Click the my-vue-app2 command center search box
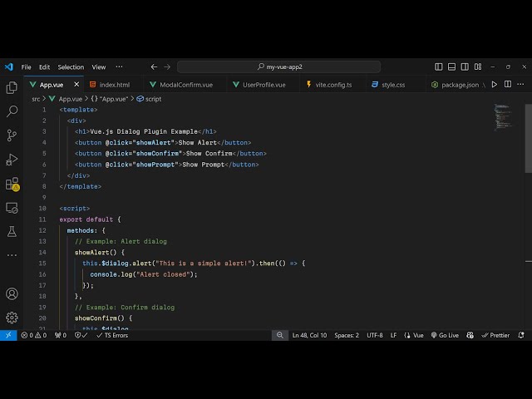Viewport: 532px width, 399px height. (x=278, y=66)
